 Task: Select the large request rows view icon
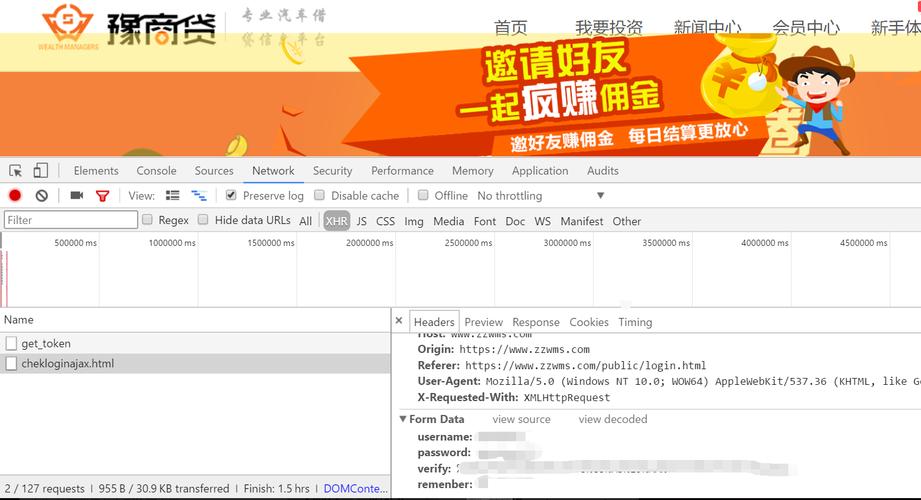[173, 196]
